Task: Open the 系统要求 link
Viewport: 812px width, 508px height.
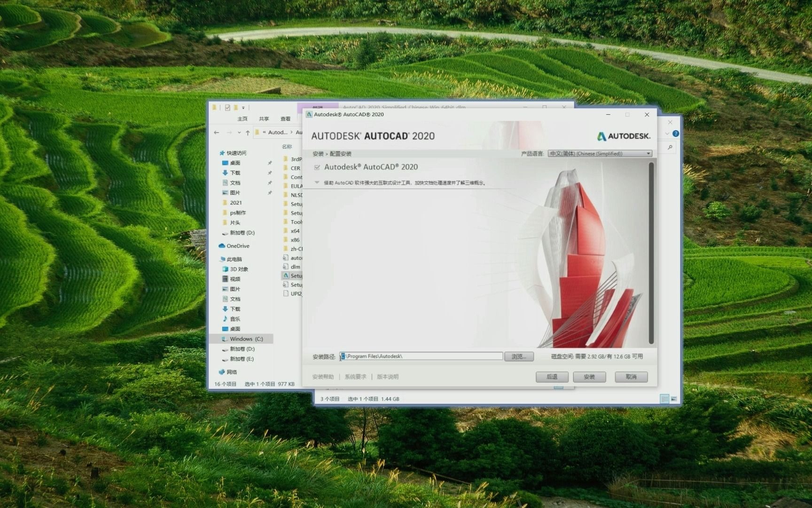Action: (355, 377)
